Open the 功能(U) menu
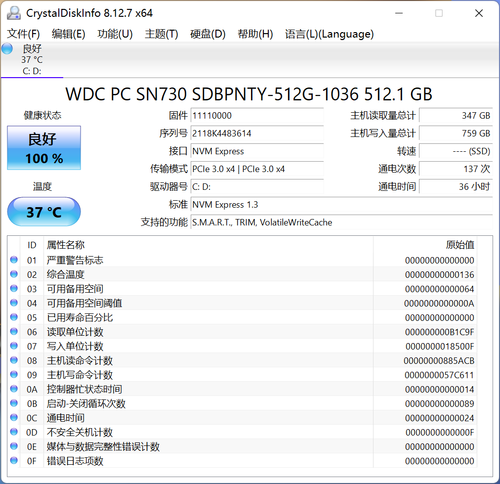 pos(115,34)
